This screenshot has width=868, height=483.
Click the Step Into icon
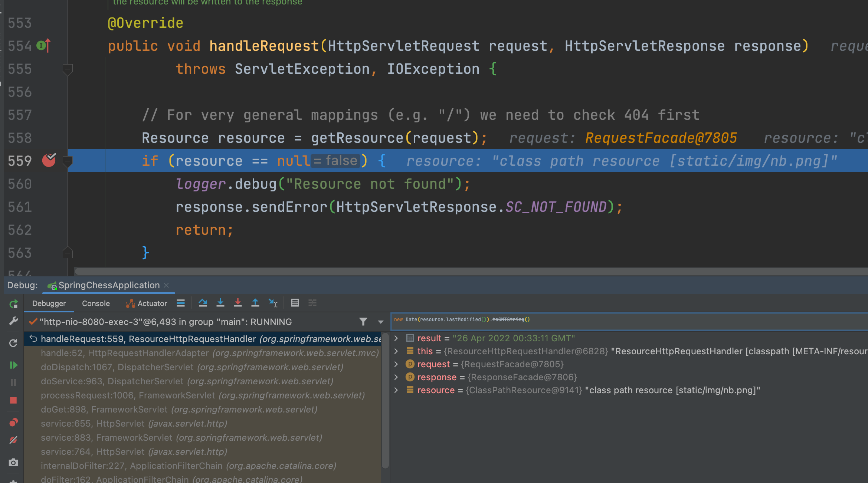point(220,303)
